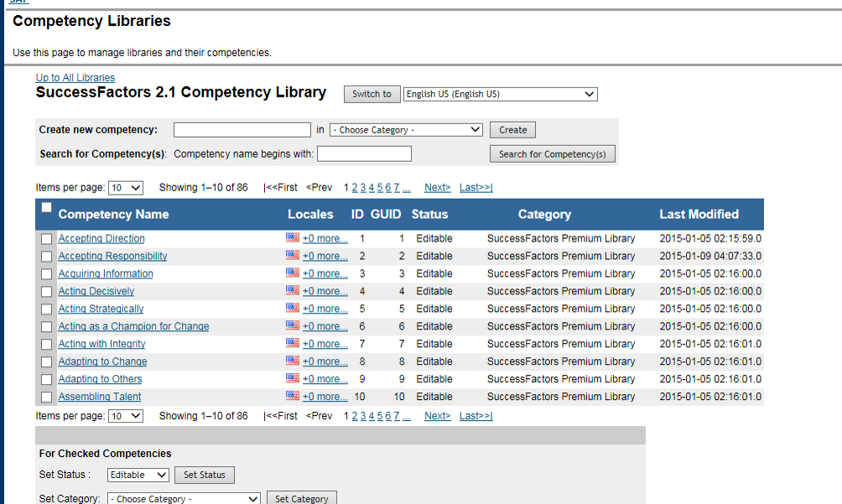Check the Acting Strategically checkbox
Image resolution: width=842 pixels, height=504 pixels.
click(47, 309)
